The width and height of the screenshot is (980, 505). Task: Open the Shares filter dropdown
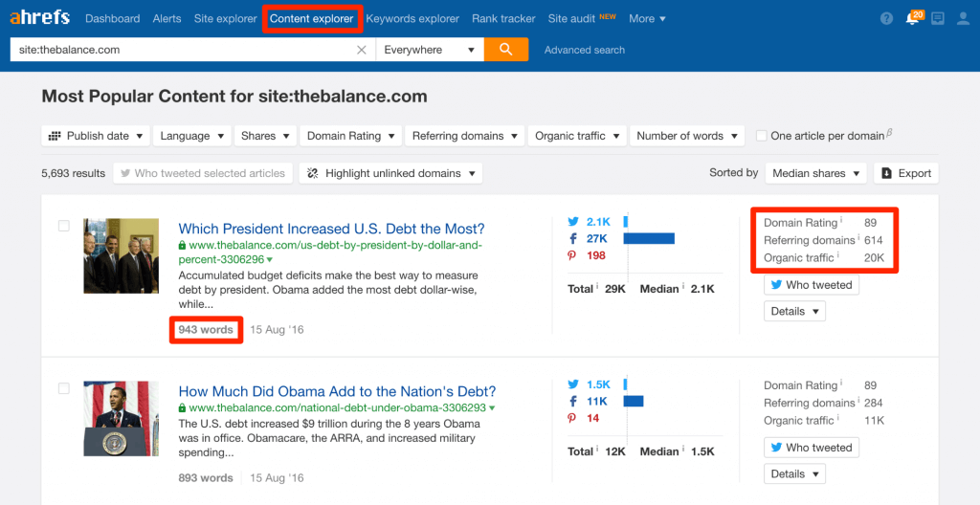(x=265, y=136)
